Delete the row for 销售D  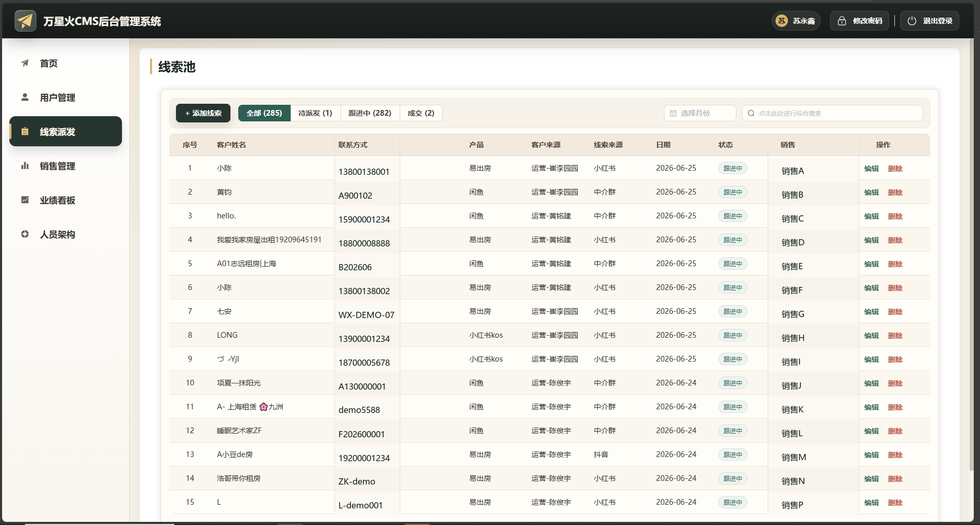895,240
